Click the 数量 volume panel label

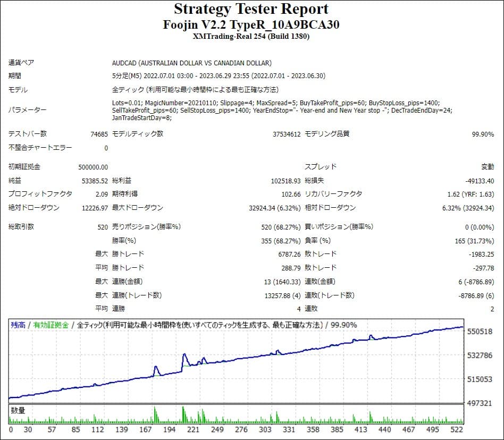[x=18, y=410]
